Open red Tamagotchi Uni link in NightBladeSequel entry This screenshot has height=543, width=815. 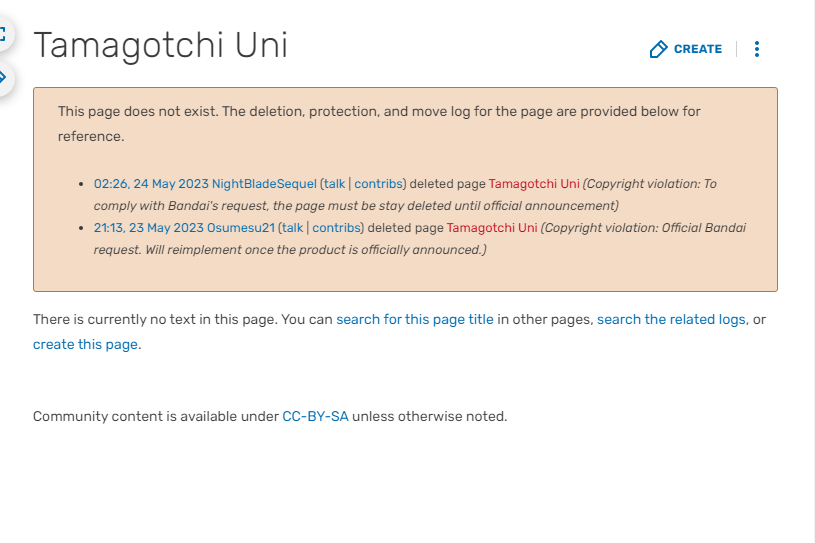pyautogui.click(x=534, y=184)
